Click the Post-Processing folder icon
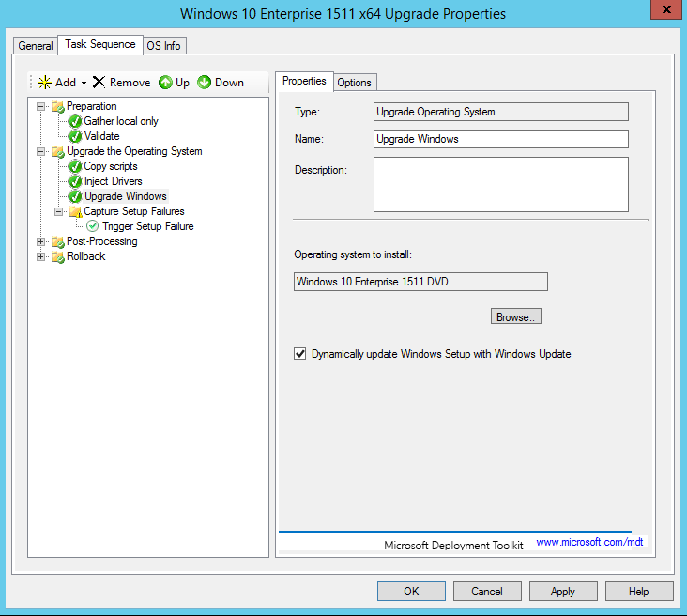This screenshot has height=616, width=687. click(58, 241)
